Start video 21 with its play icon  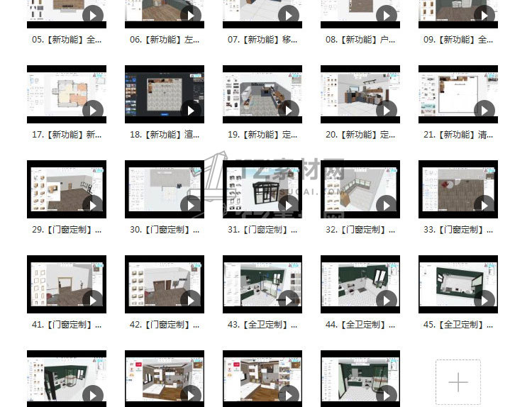click(484, 110)
